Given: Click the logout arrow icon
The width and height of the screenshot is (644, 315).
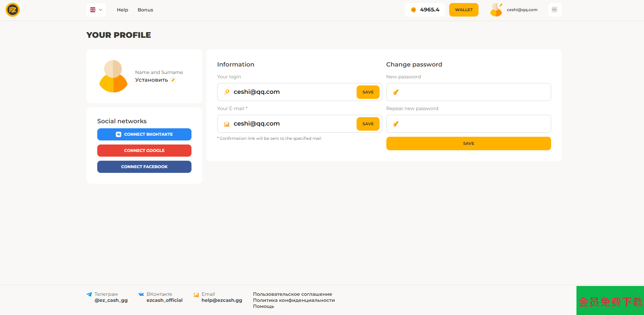Looking at the screenshot, I should click(x=555, y=10).
